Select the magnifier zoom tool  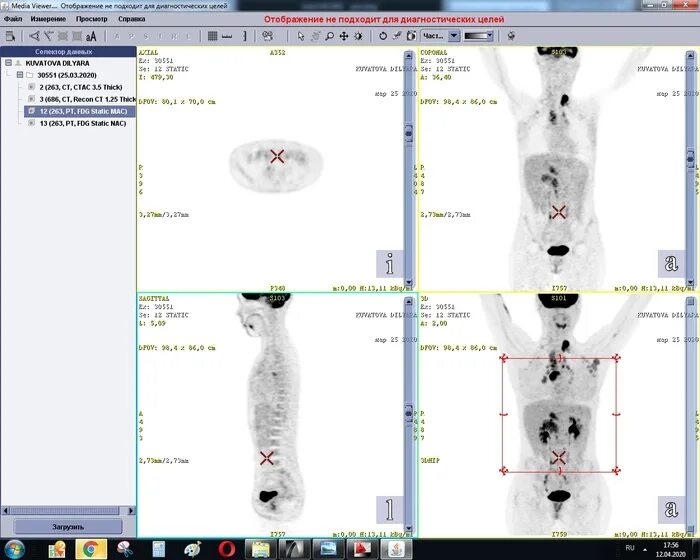pyautogui.click(x=330, y=36)
